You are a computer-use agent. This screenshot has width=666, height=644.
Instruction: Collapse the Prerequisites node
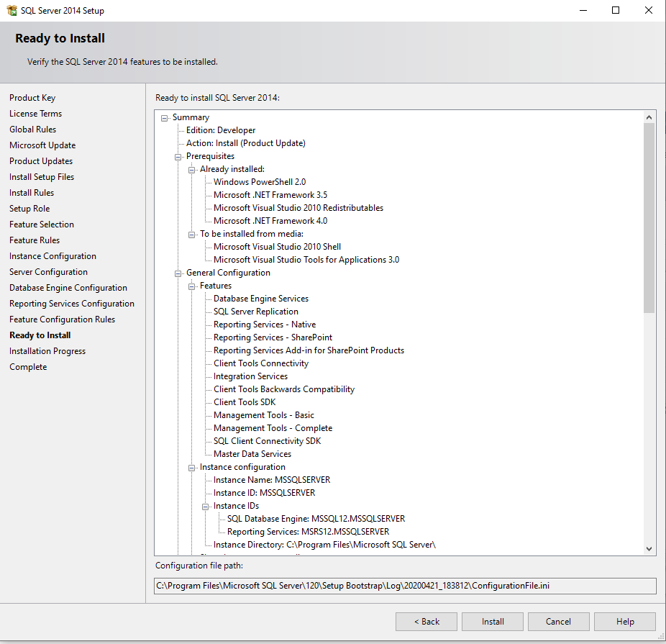coord(178,157)
